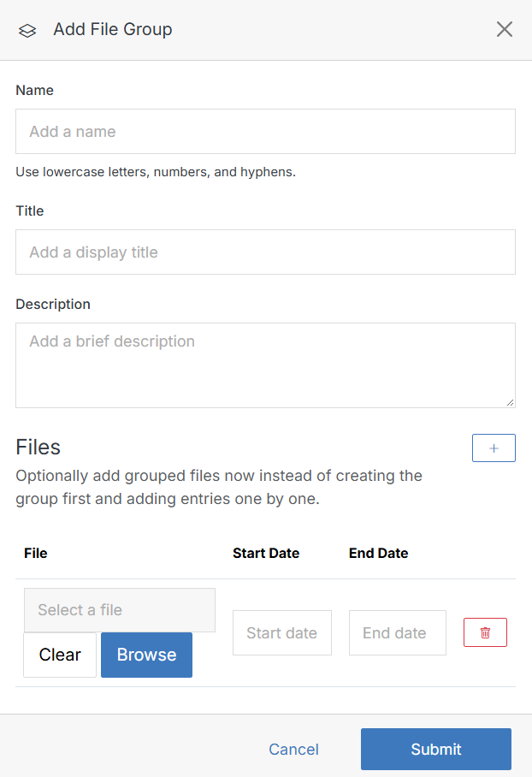This screenshot has height=777, width=532.
Task: Click the layers icon beside Add File Group
Action: [27, 31]
